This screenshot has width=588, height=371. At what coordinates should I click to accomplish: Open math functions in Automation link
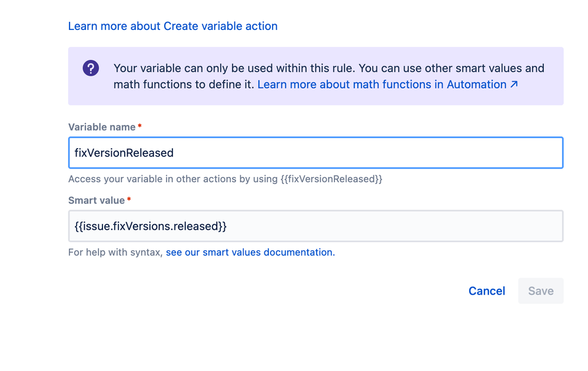pos(381,85)
